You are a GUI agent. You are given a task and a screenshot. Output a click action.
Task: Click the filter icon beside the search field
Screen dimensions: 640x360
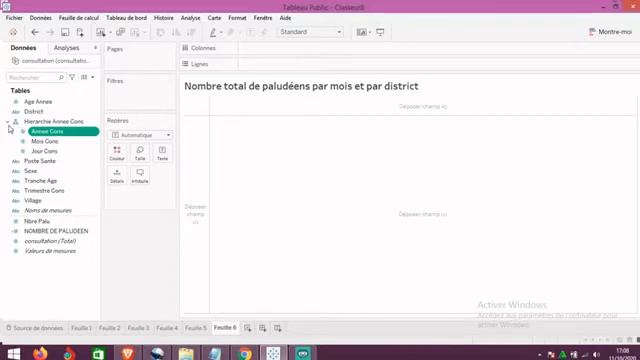coord(72,77)
